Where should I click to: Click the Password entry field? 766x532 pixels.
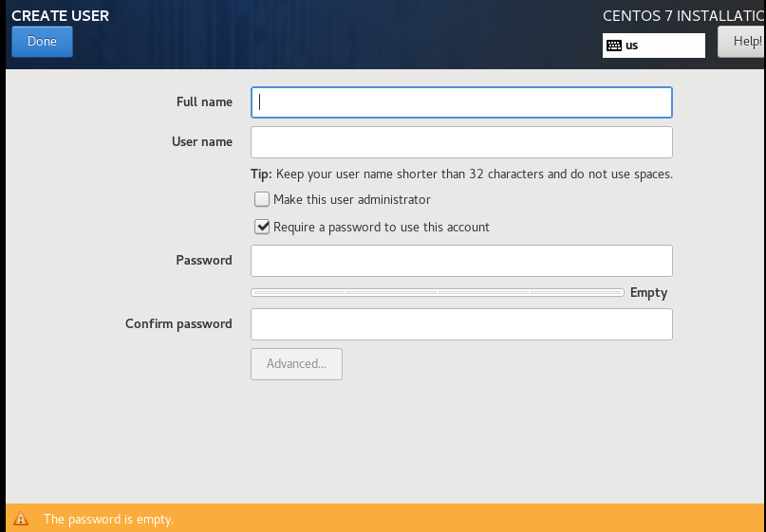pyautogui.click(x=461, y=261)
